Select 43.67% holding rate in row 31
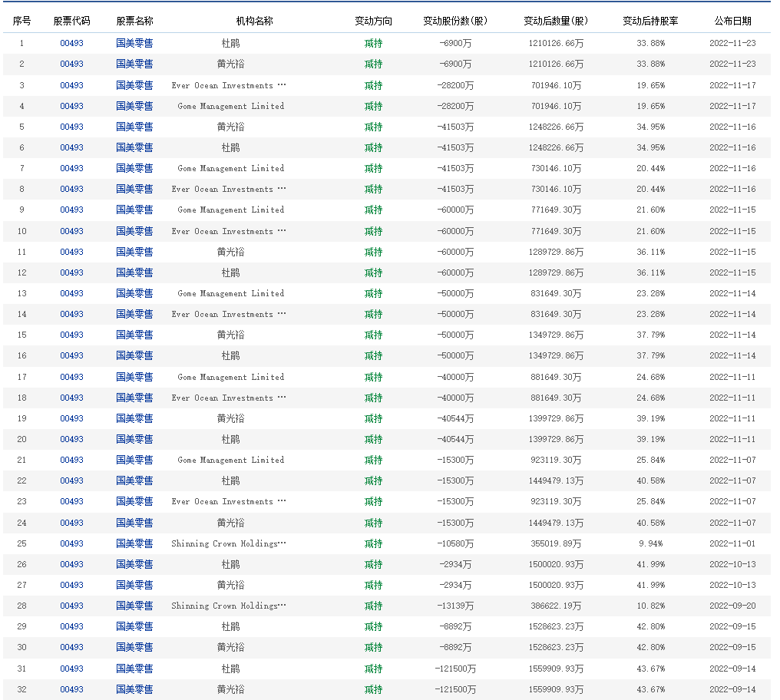 point(650,669)
